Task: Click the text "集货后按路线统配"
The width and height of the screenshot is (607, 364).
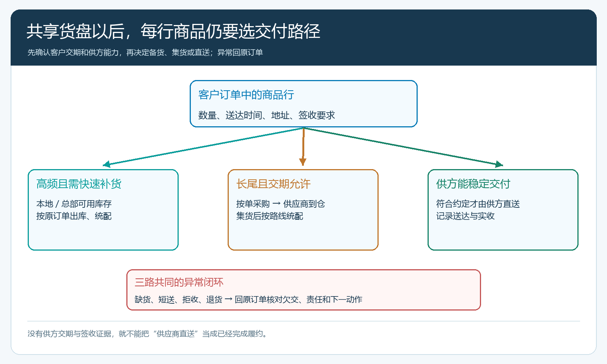Action: click(270, 216)
